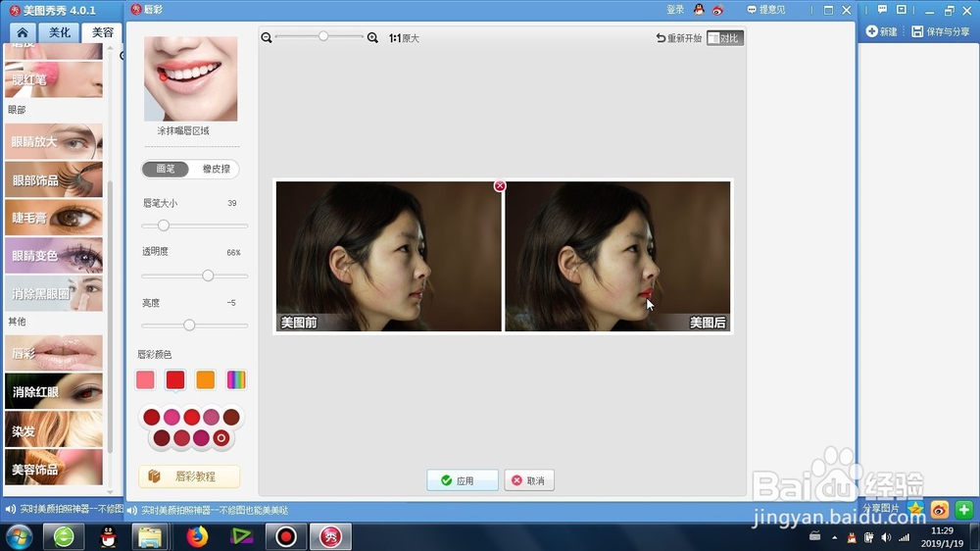Pick the ringed red dot in bottom row
This screenshot has width=980, height=551.
pyautogui.click(x=220, y=438)
